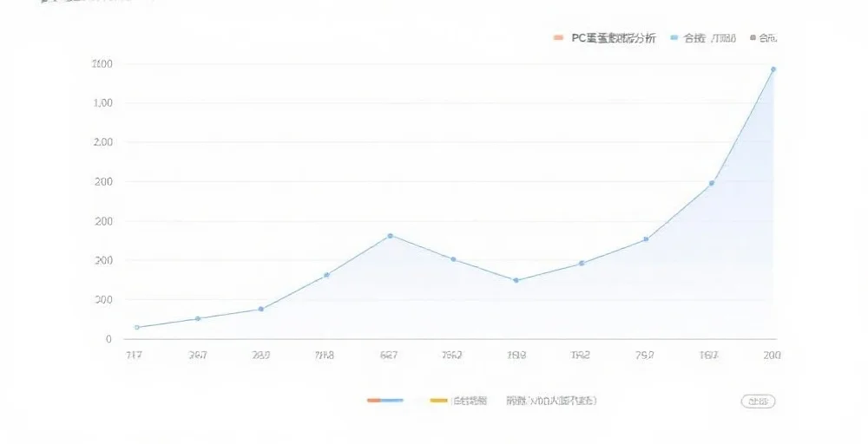Toggle the gray dot series label at top right
868x444 pixels.
[x=767, y=38]
